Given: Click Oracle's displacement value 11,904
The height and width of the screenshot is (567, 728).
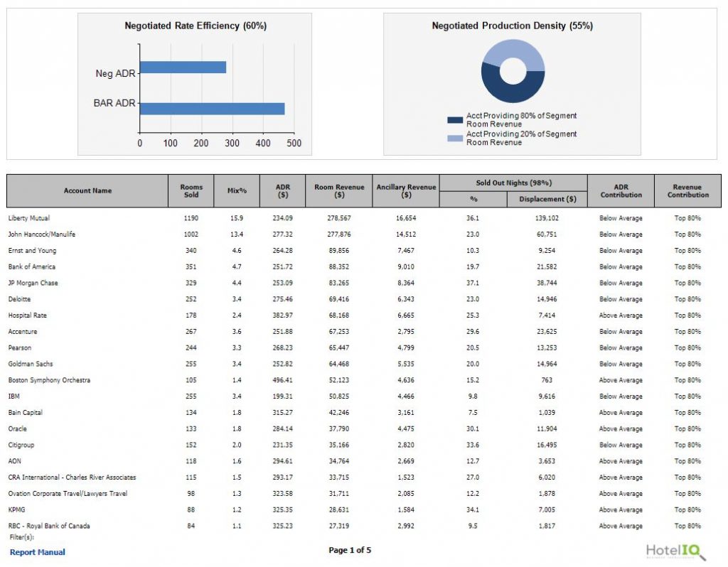Looking at the screenshot, I should [547, 428].
